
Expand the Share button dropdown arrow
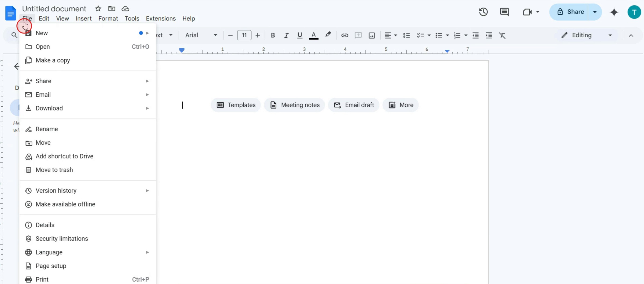coord(595,12)
